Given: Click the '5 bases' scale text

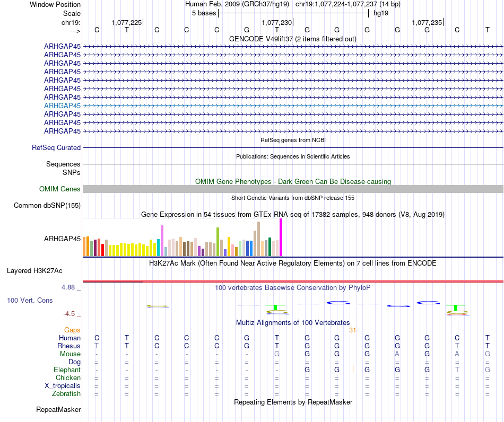Looking at the screenshot, I should click(x=204, y=13).
